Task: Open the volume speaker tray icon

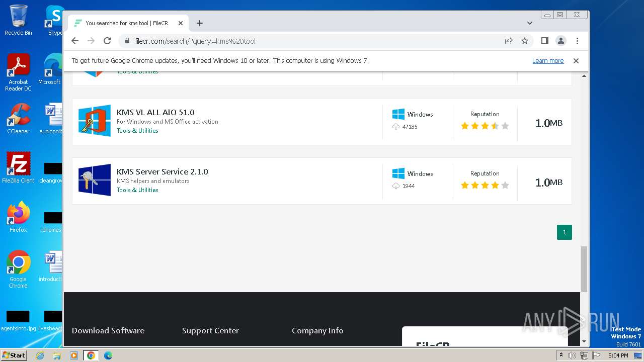Action: (572, 355)
